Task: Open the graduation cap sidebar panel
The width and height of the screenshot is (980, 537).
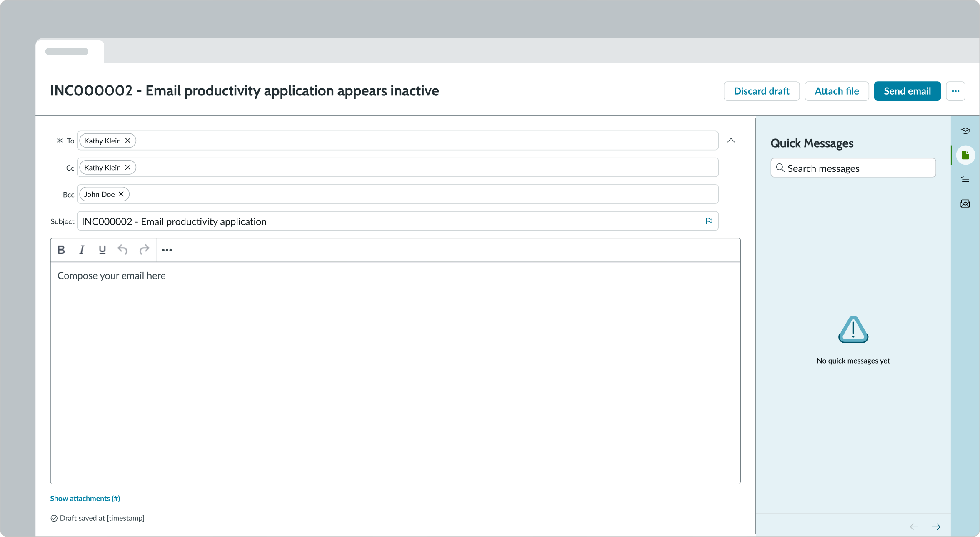Action: pyautogui.click(x=965, y=131)
